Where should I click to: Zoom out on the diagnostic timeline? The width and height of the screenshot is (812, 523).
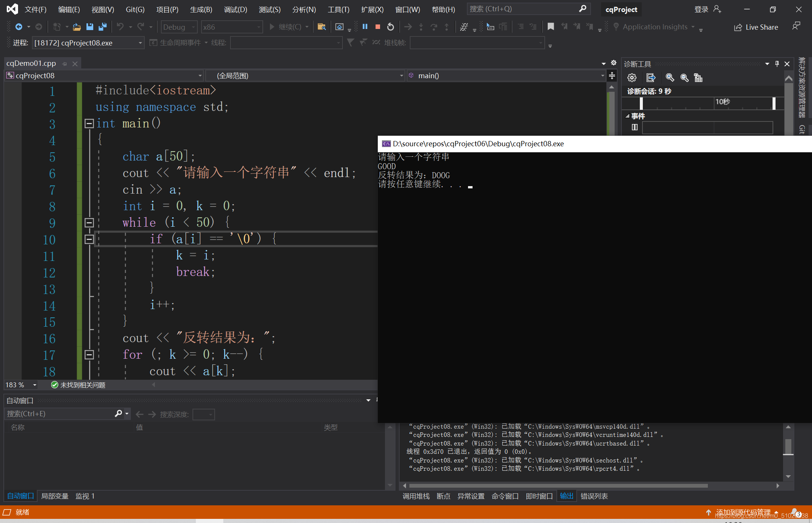tap(684, 78)
